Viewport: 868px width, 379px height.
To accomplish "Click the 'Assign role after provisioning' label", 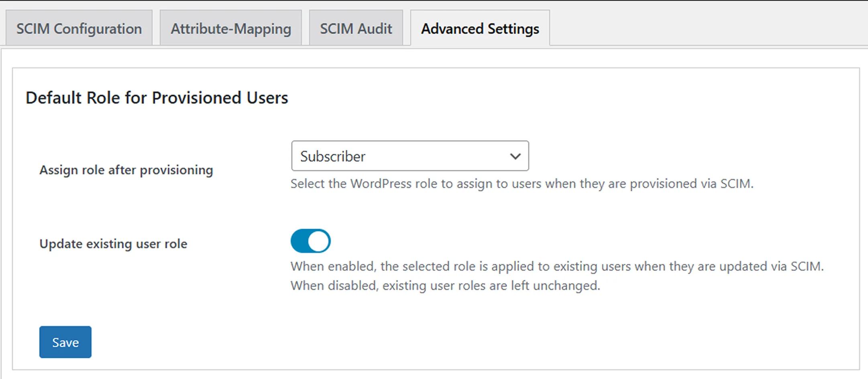I will 126,170.
